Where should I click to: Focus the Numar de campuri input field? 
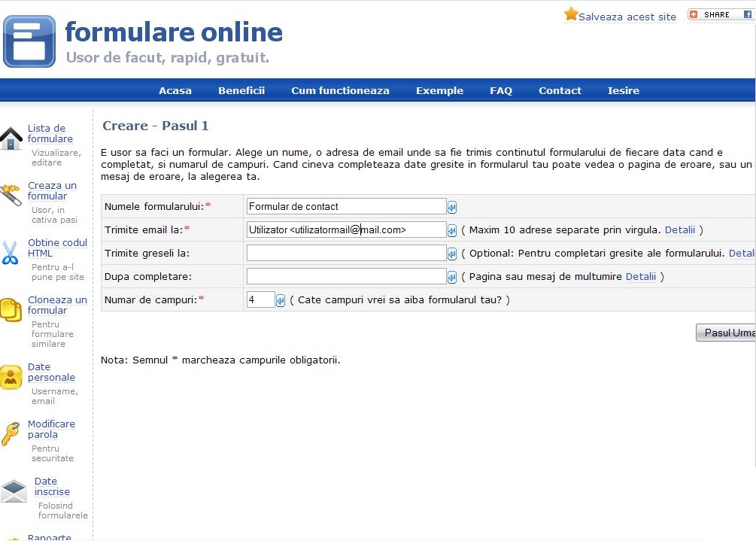(260, 299)
